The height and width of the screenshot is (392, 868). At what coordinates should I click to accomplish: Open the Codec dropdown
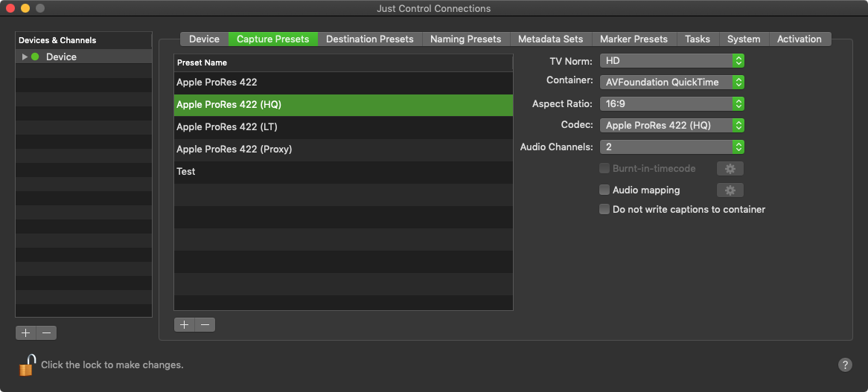pyautogui.click(x=672, y=126)
